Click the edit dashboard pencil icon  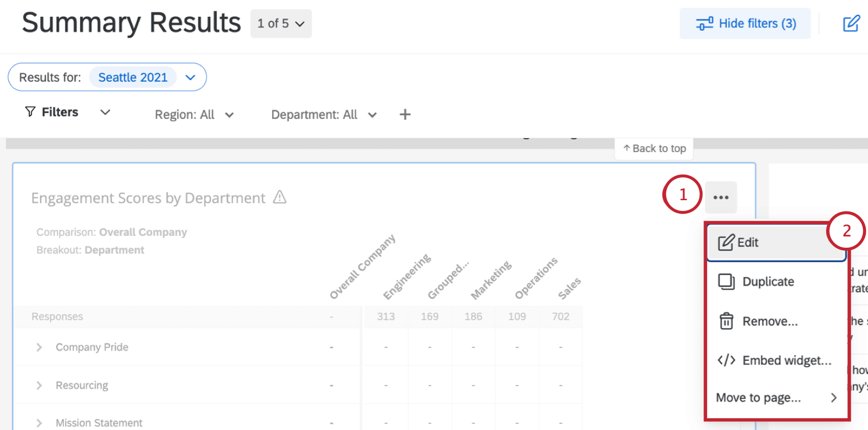coord(851,23)
